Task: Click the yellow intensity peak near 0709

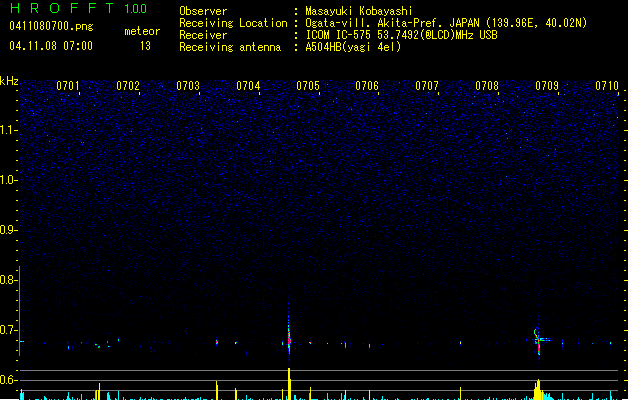Action: [538, 389]
